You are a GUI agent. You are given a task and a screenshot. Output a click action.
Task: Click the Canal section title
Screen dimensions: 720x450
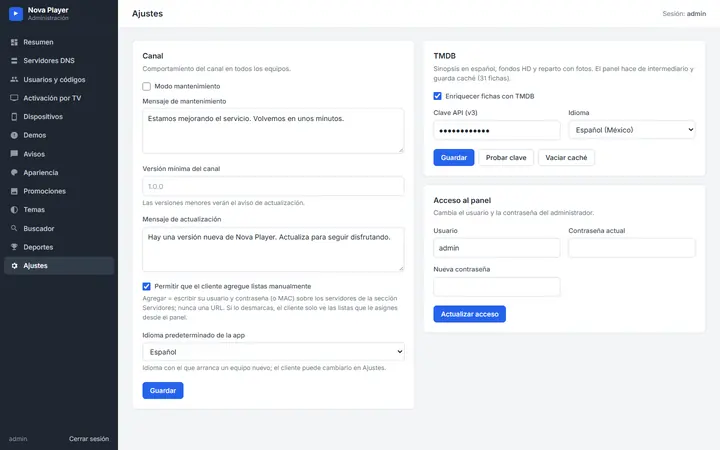pos(153,56)
